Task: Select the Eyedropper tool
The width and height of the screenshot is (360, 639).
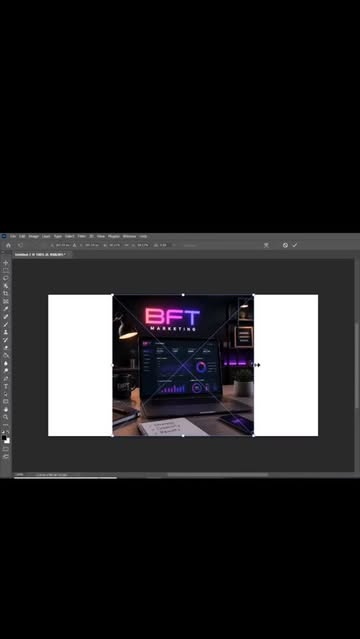Action: click(6, 309)
